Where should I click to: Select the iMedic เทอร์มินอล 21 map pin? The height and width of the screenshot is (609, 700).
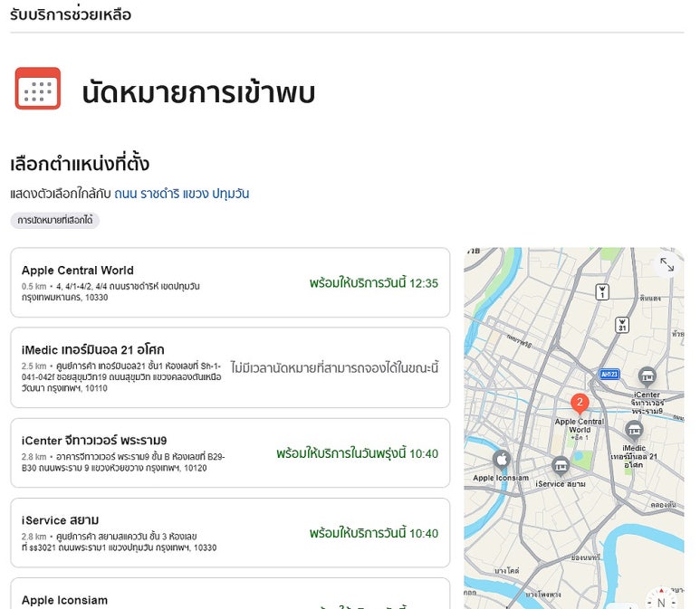pyautogui.click(x=634, y=430)
